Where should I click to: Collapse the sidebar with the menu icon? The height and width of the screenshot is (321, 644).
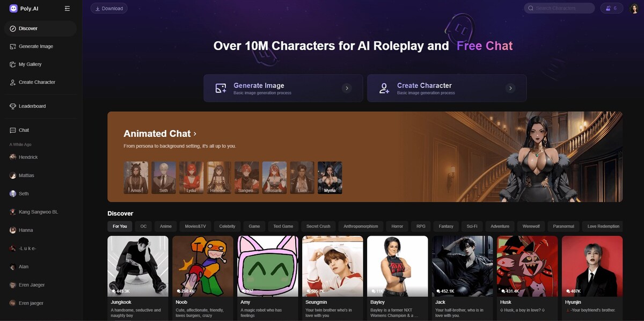[67, 9]
